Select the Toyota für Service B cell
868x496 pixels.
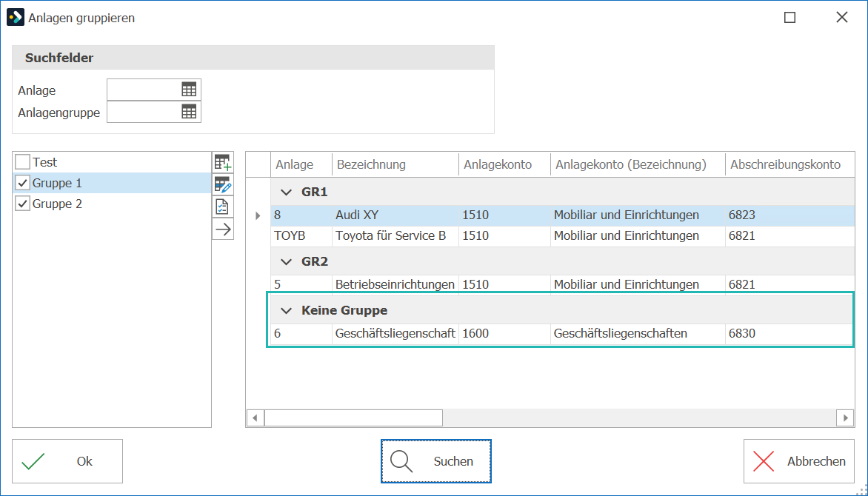pyautogui.click(x=395, y=236)
